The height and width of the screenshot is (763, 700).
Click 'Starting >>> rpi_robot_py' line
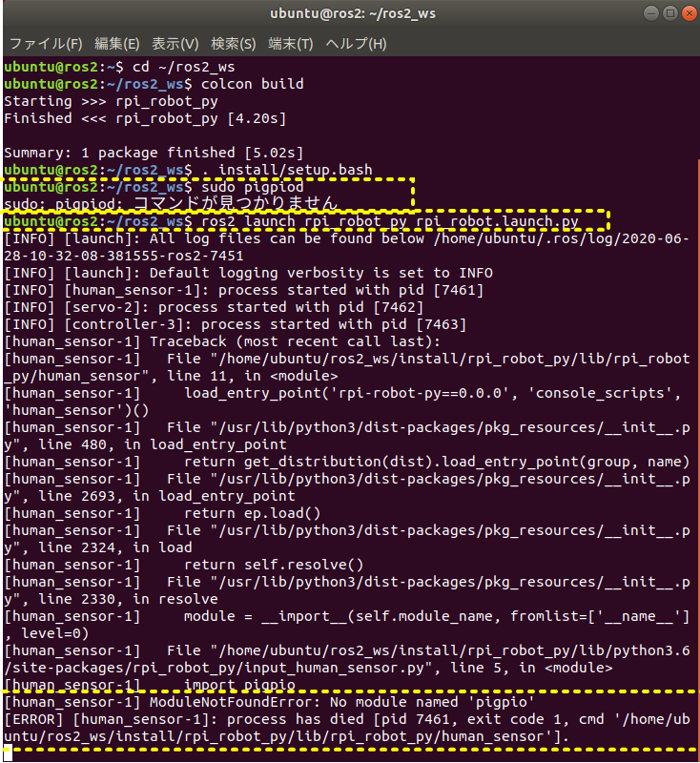pos(111,101)
